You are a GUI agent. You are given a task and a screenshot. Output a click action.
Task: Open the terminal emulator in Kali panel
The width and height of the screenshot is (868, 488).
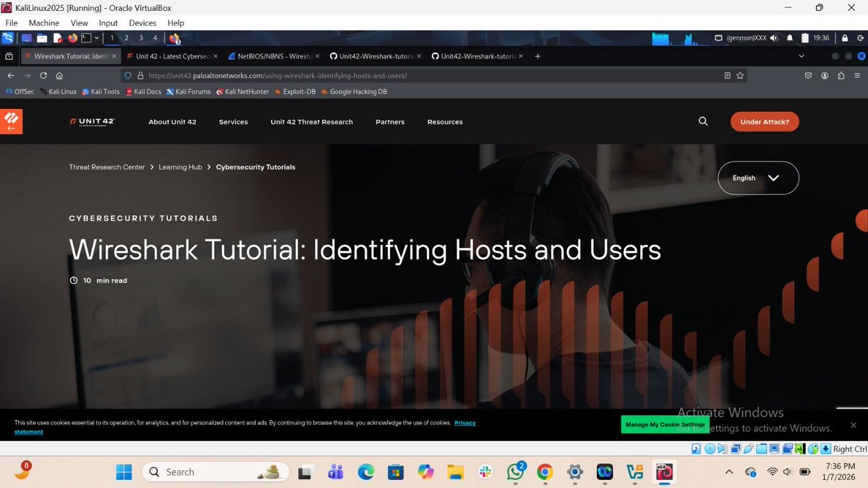(86, 38)
